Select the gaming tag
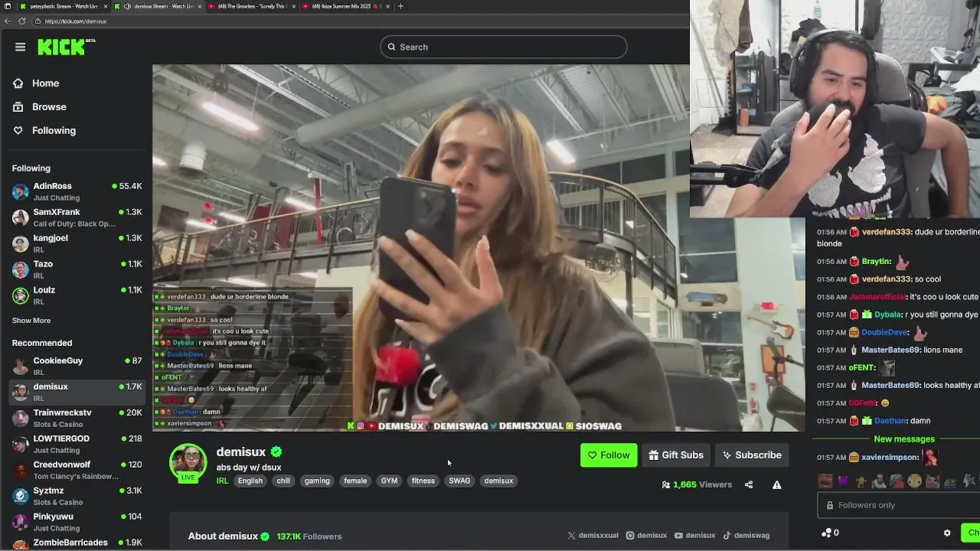This screenshot has width=980, height=551. tap(317, 481)
